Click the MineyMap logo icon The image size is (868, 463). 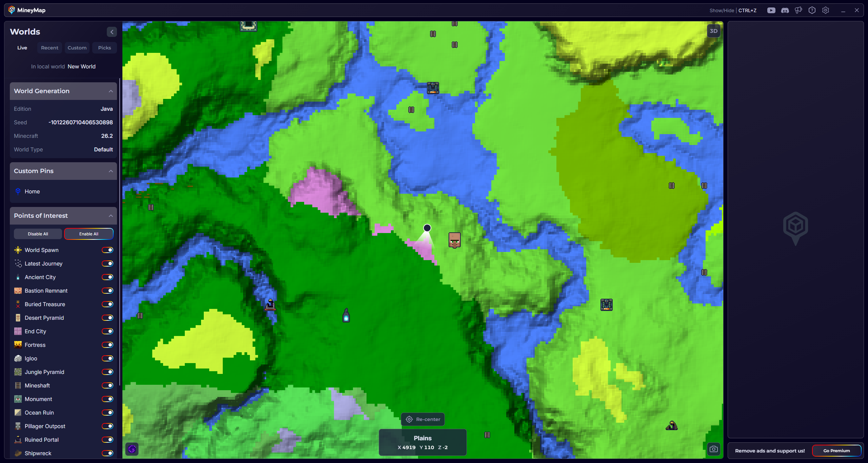[12, 10]
